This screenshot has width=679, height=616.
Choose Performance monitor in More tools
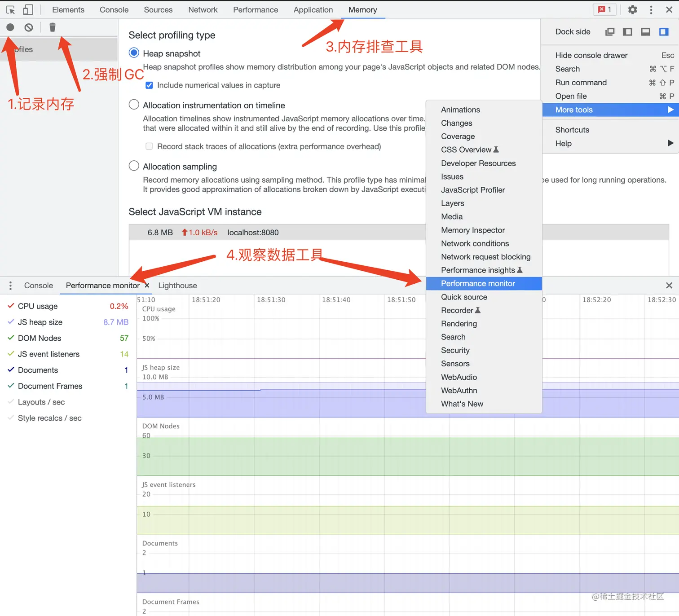click(x=484, y=283)
